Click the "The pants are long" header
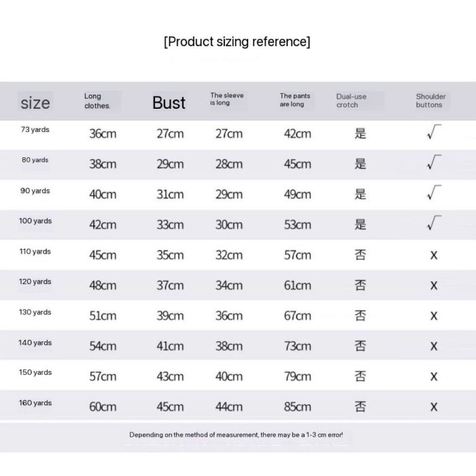This screenshot has height=476, width=476. click(295, 100)
